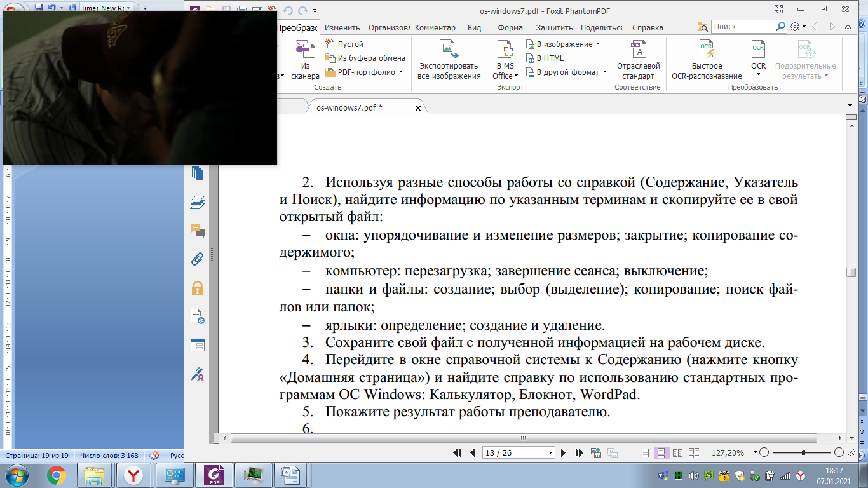The width and height of the screenshot is (868, 488).
Task: Open the Digital Signatures panel
Action: click(198, 374)
